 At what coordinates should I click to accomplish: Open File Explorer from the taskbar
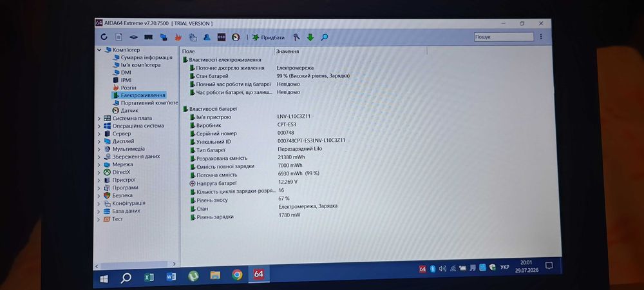coord(215,275)
